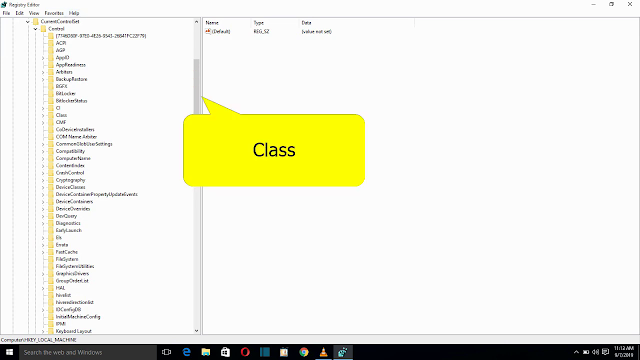Click the tree scrollbar up arrow

pyautogui.click(x=196, y=22)
